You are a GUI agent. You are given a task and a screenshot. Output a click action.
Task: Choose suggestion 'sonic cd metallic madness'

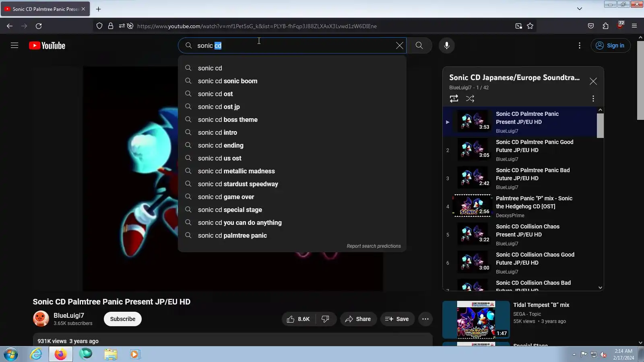292,171
